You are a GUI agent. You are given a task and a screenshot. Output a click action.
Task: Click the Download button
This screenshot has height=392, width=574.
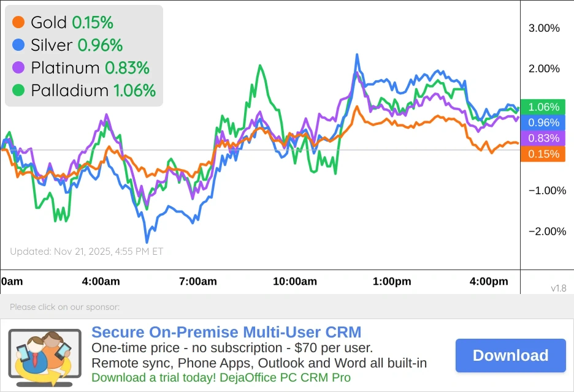[510, 355]
